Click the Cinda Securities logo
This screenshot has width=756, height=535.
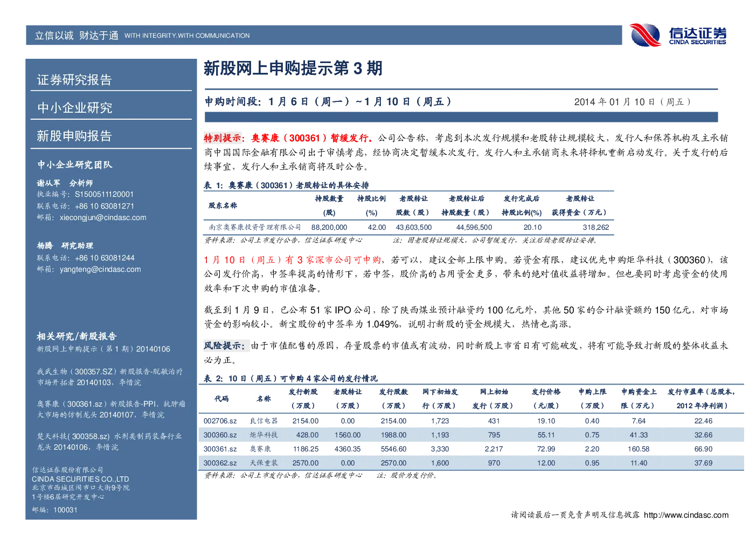click(677, 35)
